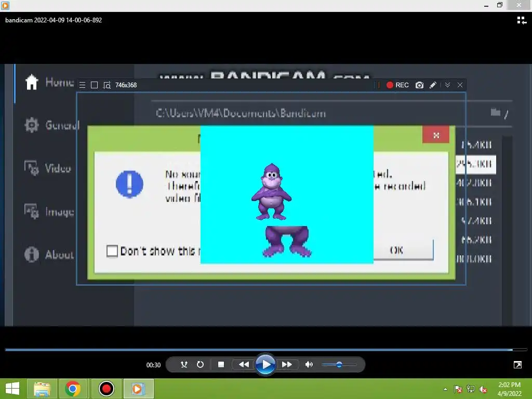Take a screenshot with the camera icon
This screenshot has width=532, height=399.
(419, 85)
